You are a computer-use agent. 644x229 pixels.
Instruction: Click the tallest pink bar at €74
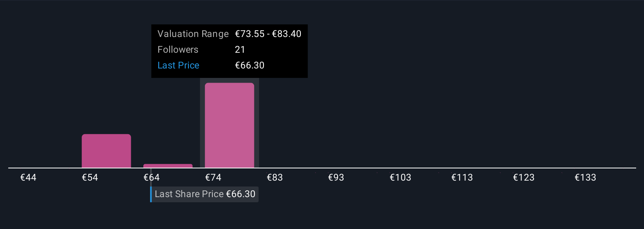coord(229,125)
